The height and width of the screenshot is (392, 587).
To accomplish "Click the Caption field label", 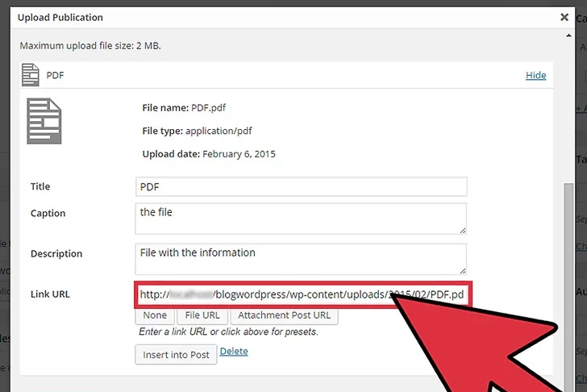I will pos(48,213).
